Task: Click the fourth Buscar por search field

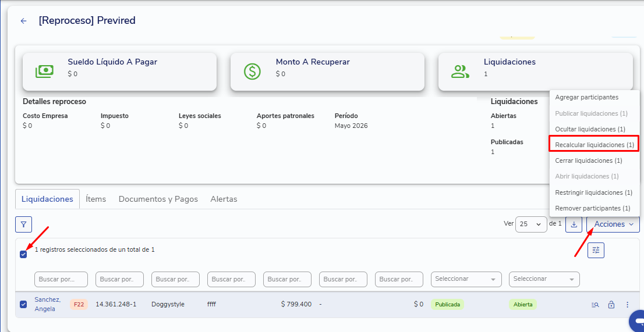Action: coord(231,279)
